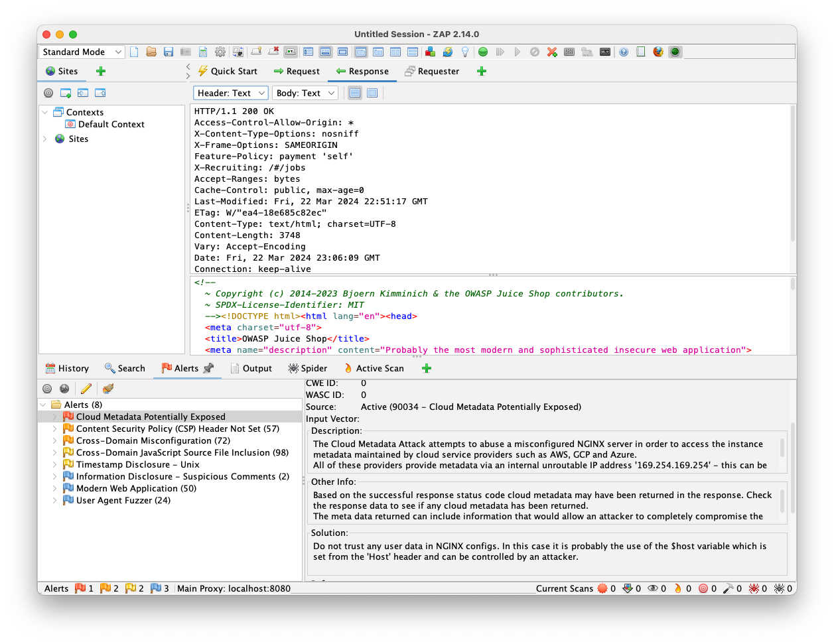The width and height of the screenshot is (834, 644).
Task: Open the Header: Text dropdown
Action: [x=231, y=93]
